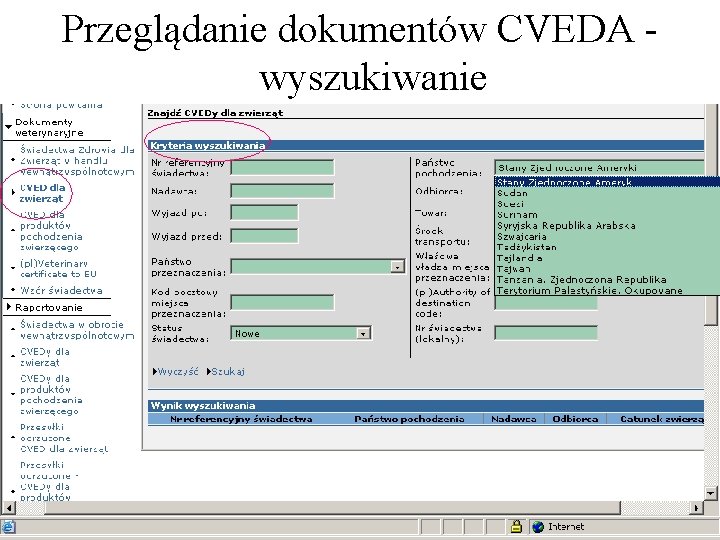Viewport: 720px width, 540px height.
Task: Click the Państwo pochodzenia column header
Action: coord(409,419)
